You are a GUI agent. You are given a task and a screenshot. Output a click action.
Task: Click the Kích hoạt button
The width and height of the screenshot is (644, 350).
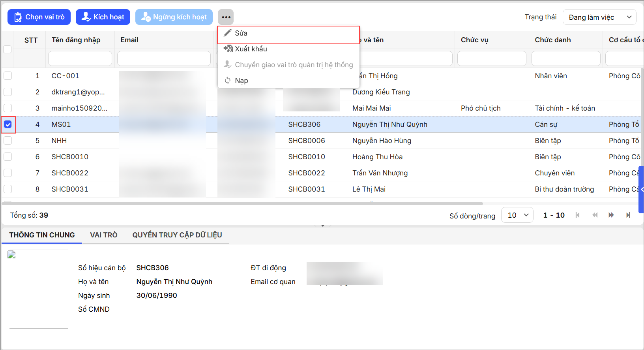coord(103,17)
